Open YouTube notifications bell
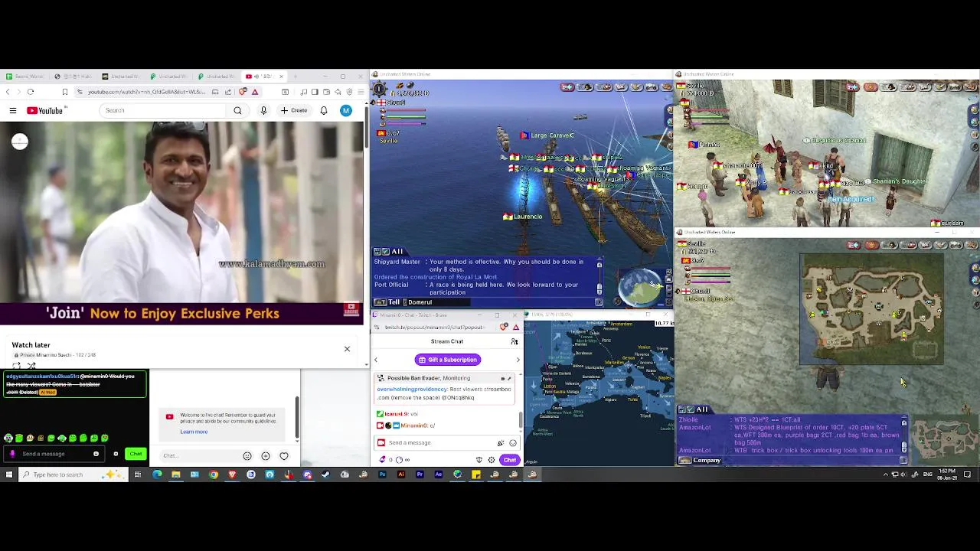980x551 pixels. coord(324,110)
